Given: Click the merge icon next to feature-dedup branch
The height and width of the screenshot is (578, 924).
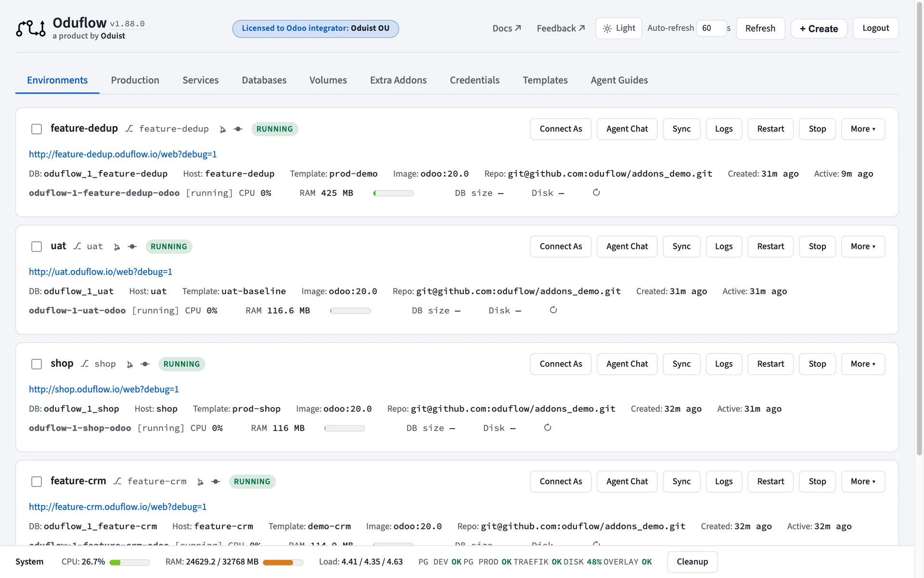Looking at the screenshot, I should click(222, 129).
